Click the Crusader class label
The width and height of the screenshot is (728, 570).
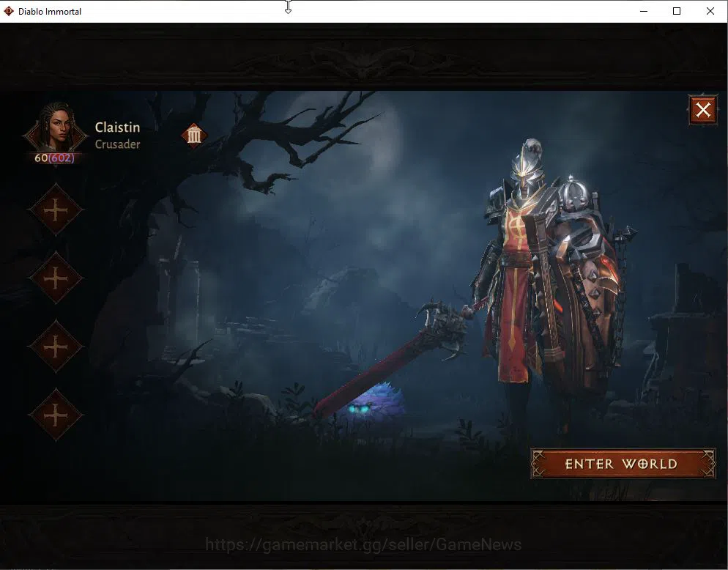pyautogui.click(x=117, y=144)
